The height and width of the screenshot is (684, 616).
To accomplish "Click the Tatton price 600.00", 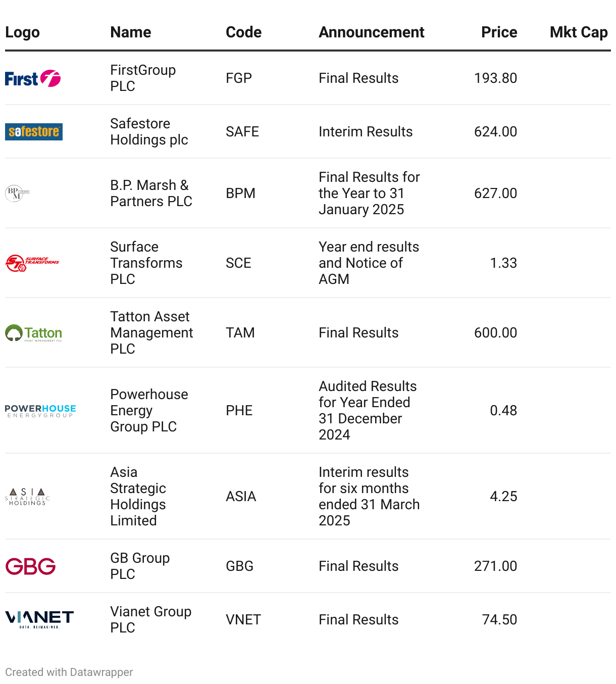I will pos(495,333).
